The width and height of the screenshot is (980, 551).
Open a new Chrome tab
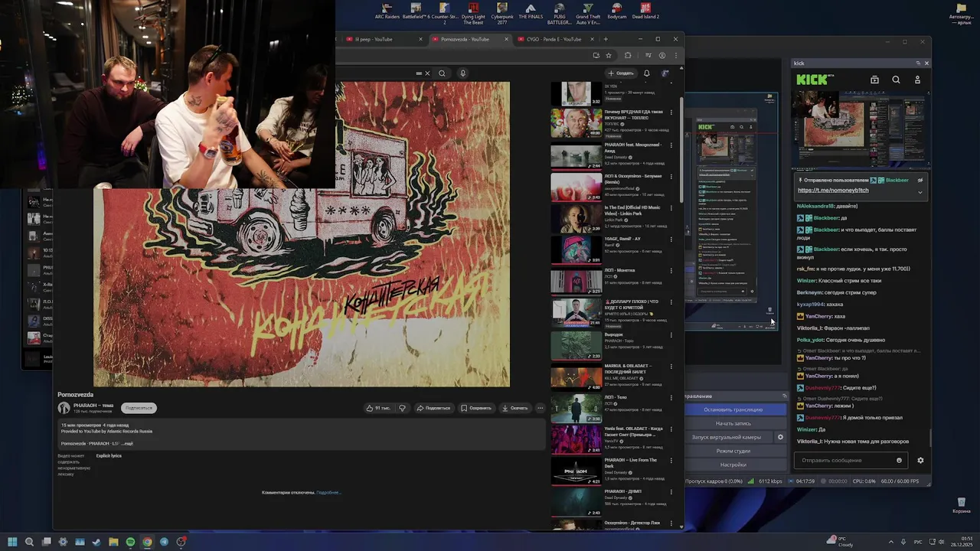[606, 39]
